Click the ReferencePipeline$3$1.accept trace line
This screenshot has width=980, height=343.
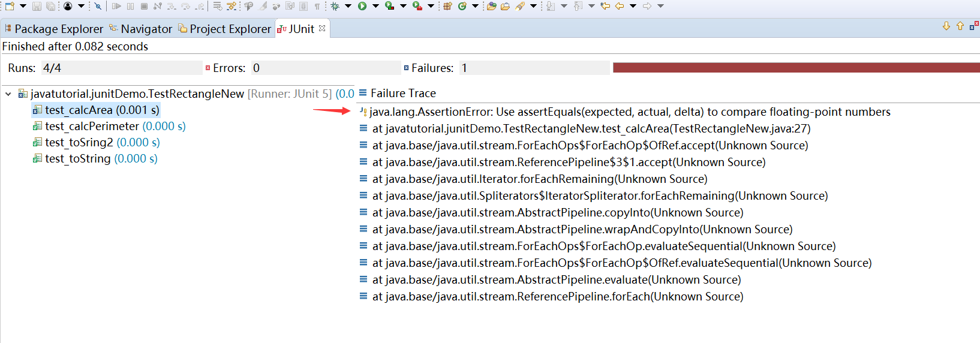click(x=563, y=162)
